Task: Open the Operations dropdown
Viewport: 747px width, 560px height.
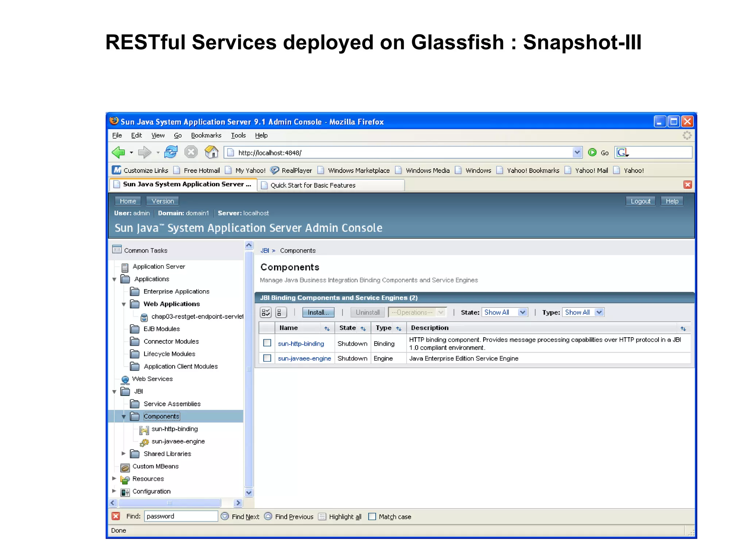Action: (417, 312)
